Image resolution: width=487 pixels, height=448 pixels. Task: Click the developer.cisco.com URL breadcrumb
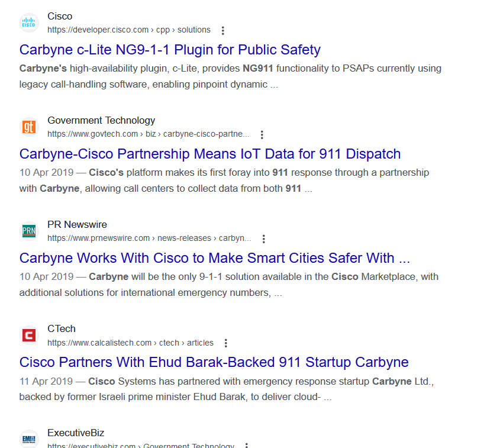click(x=129, y=30)
